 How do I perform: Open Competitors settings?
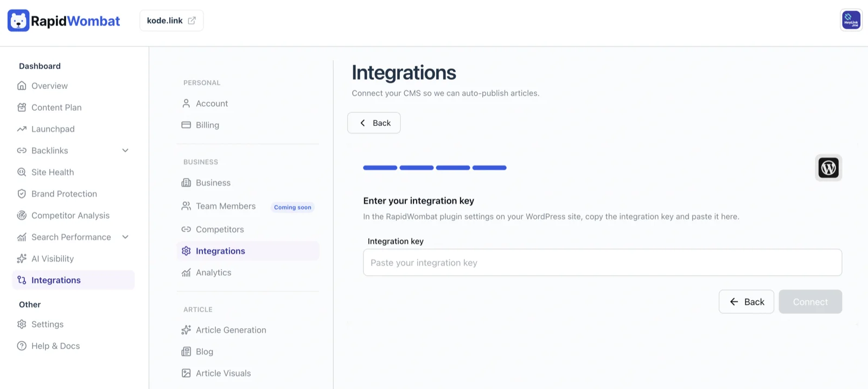[x=220, y=229]
